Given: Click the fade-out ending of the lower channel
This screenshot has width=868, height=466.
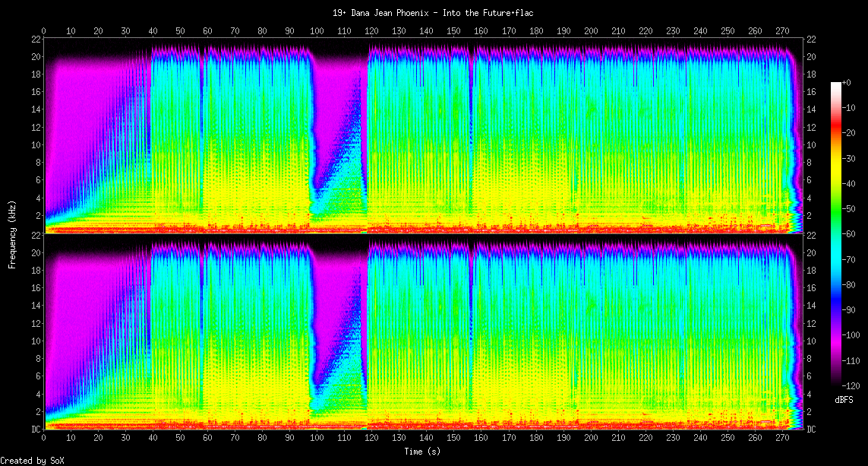Looking at the screenshot, I should coord(796,342).
